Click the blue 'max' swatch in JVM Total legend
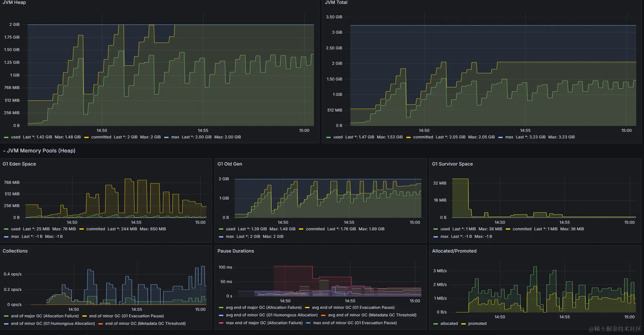The width and height of the screenshot is (644, 335). pos(501,137)
